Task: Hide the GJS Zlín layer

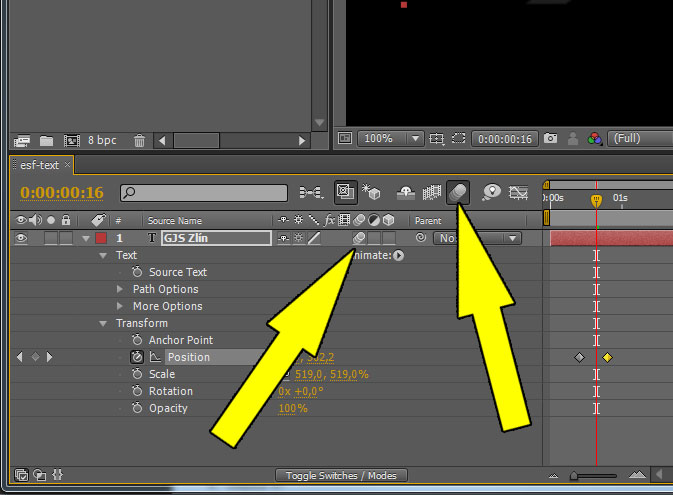Action: (21, 237)
